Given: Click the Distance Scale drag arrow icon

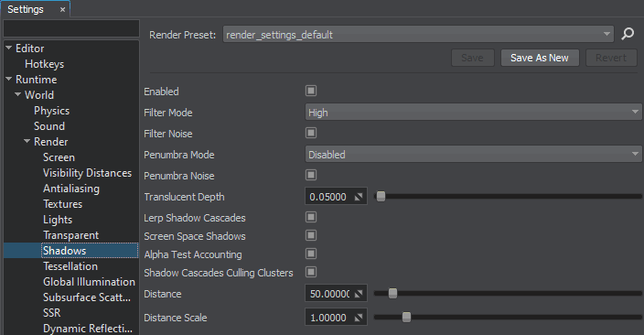Looking at the screenshot, I should pyautogui.click(x=359, y=318).
